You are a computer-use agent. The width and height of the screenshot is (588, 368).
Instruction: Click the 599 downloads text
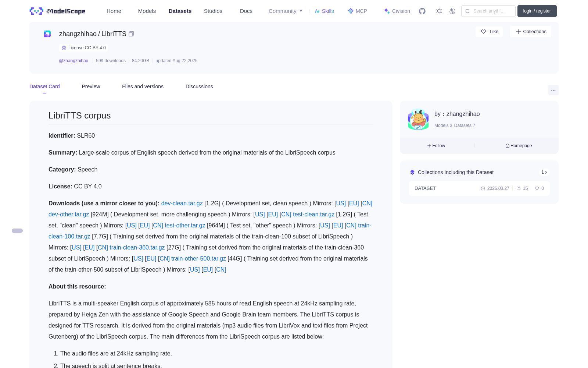click(x=111, y=61)
